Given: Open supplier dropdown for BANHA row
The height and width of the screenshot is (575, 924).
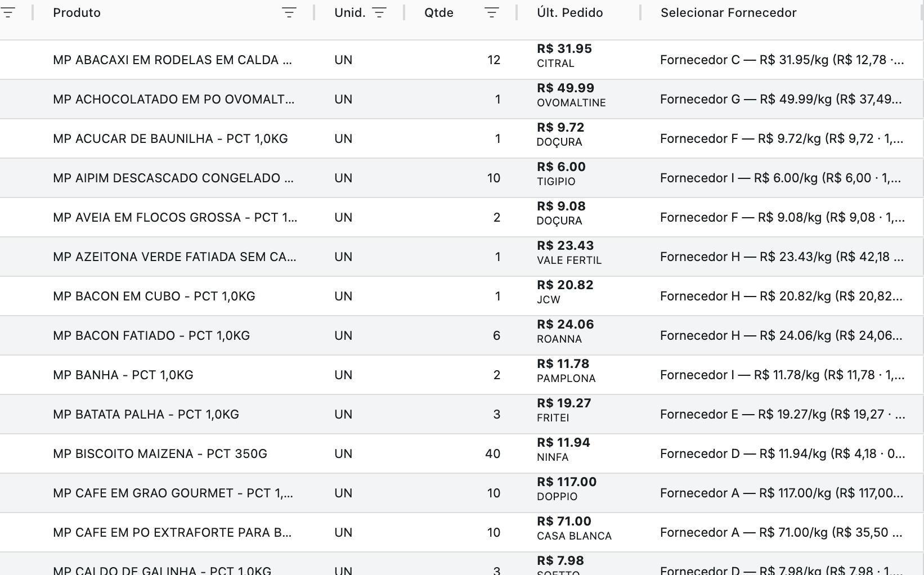Looking at the screenshot, I should 782,375.
